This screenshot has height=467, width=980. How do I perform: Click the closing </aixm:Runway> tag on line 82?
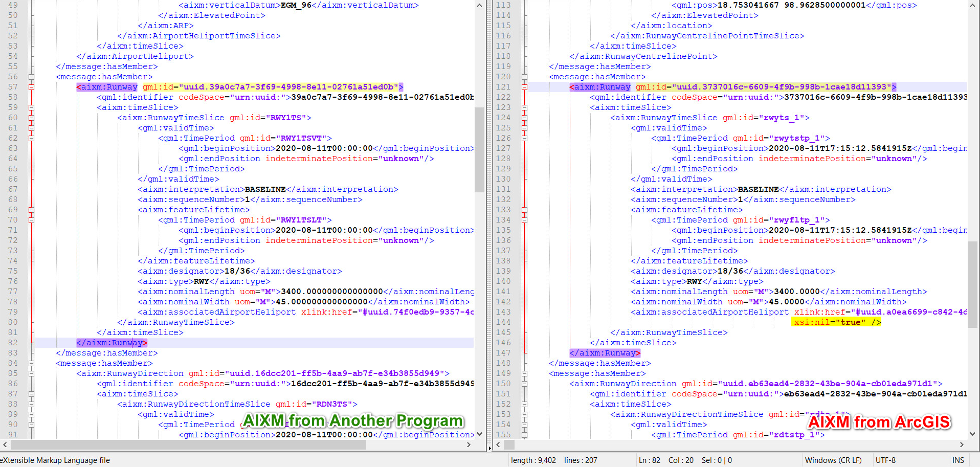click(x=112, y=343)
